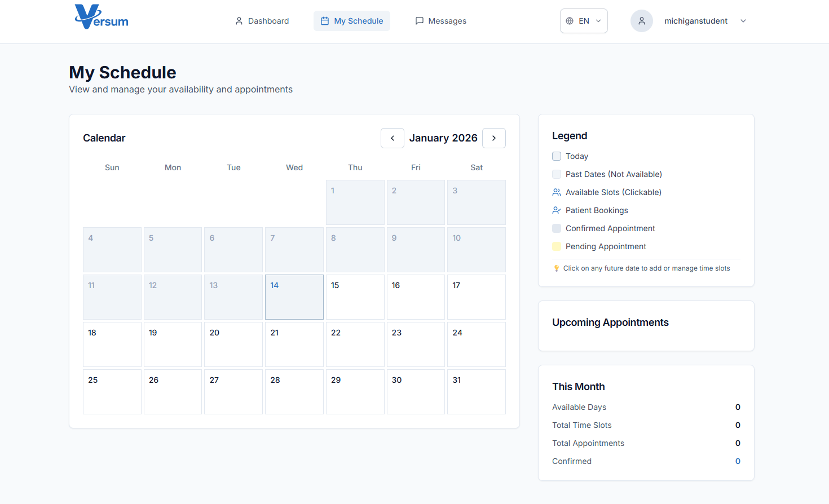Screen dimensions: 829x504
Task: Click the Patient Bookings icon in Legend
Action: (557, 210)
